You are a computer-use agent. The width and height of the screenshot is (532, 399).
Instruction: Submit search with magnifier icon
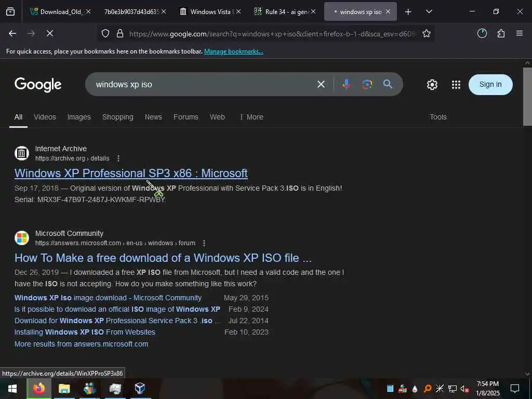[x=388, y=84]
